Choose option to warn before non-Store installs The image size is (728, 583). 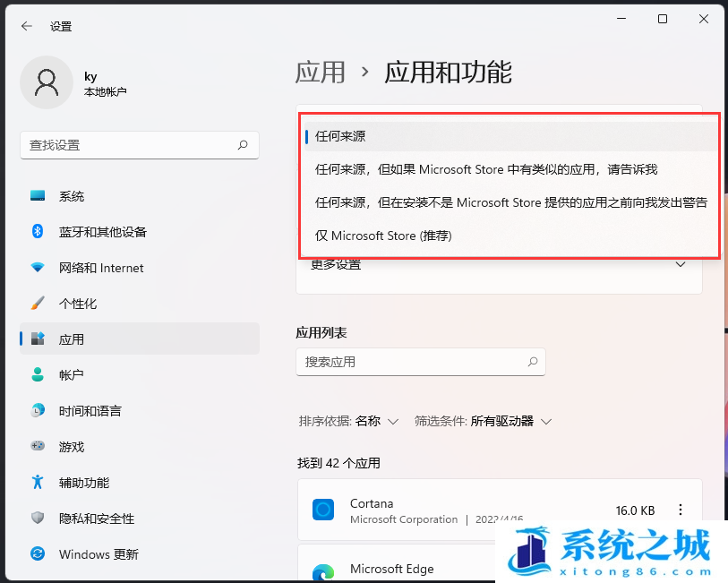tap(510, 202)
